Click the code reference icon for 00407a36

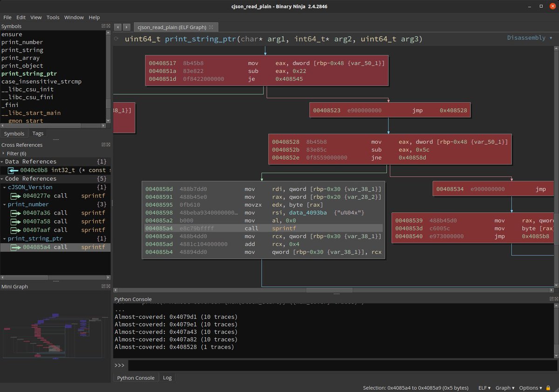[x=16, y=213]
